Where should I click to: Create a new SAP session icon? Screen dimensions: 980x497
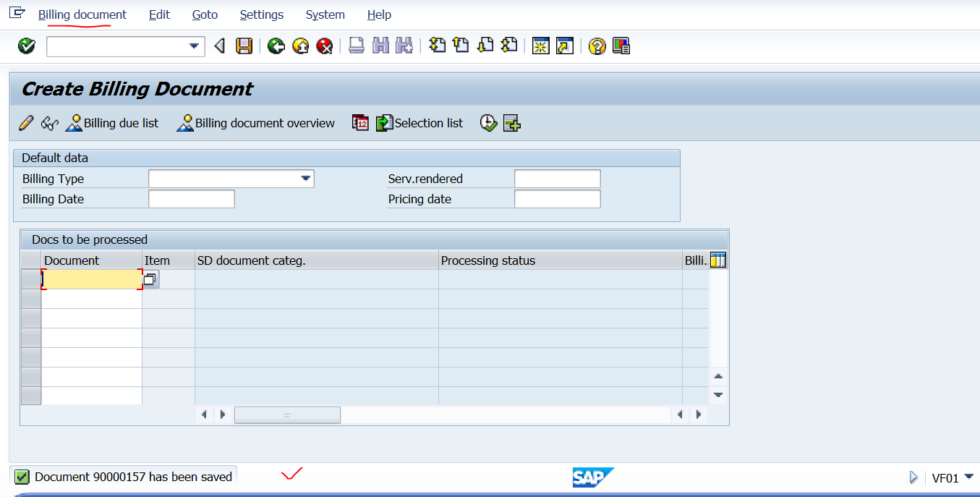click(x=540, y=45)
